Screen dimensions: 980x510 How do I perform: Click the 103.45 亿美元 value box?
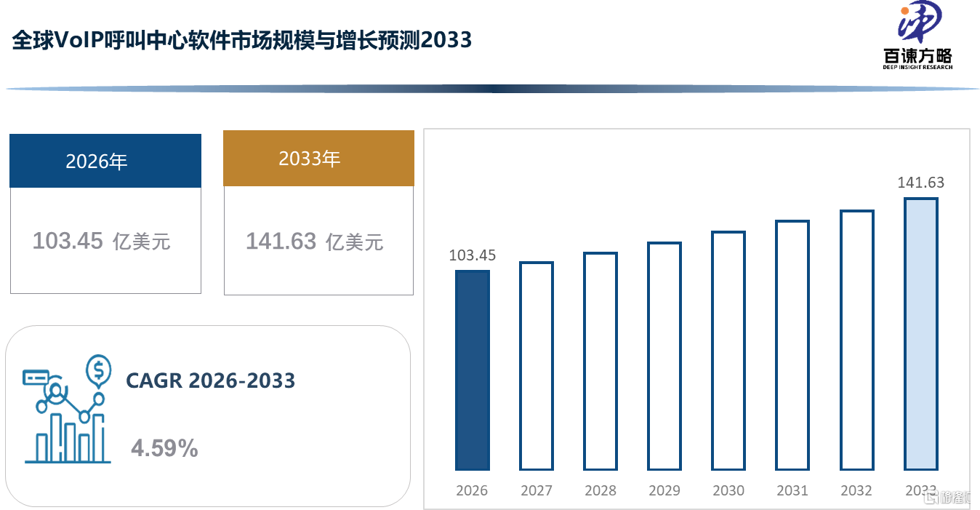point(105,241)
